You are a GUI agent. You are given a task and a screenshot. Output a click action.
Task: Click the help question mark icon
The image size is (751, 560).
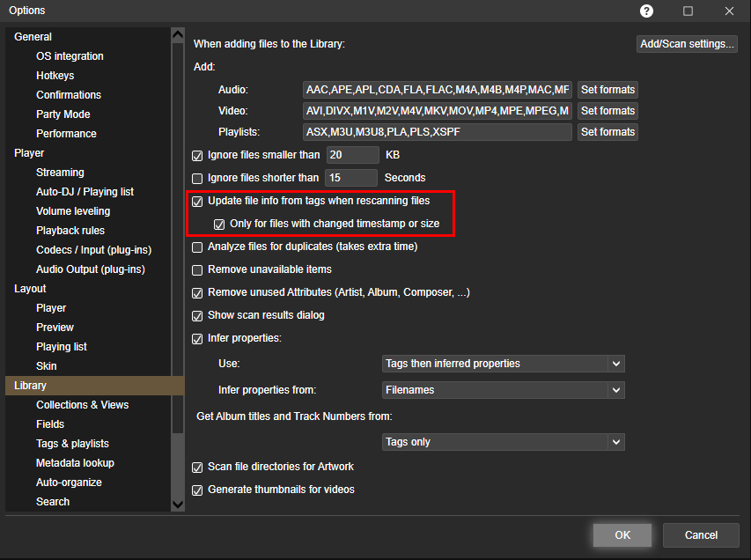pos(647,11)
